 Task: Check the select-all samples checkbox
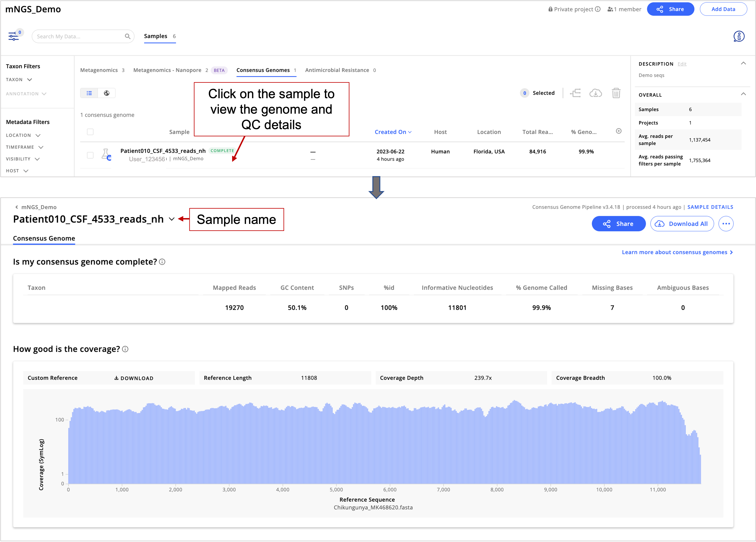click(90, 132)
